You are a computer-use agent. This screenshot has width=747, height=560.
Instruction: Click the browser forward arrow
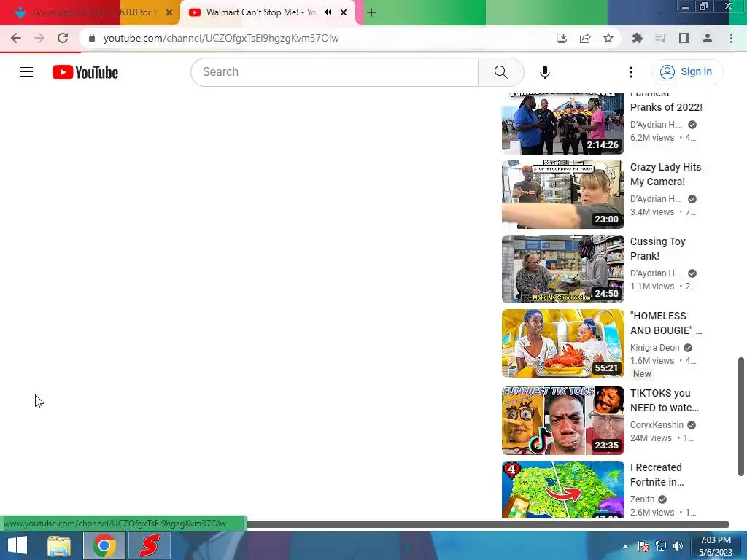[x=39, y=38]
